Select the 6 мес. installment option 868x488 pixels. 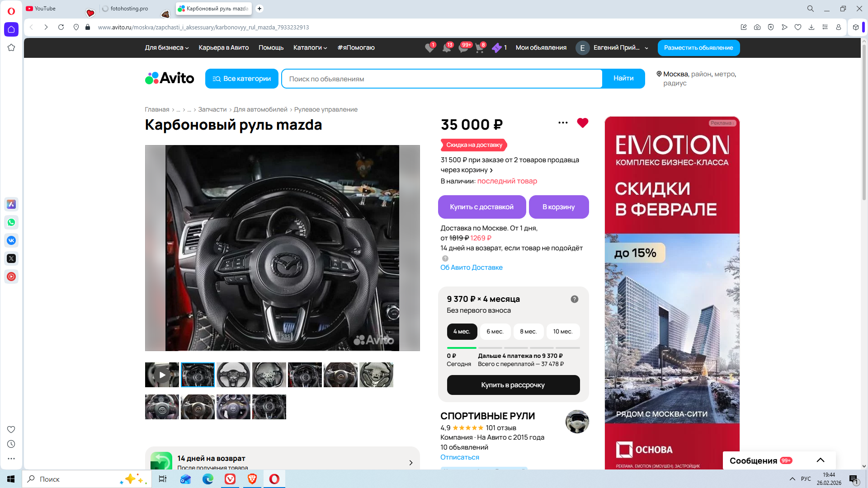(x=495, y=332)
